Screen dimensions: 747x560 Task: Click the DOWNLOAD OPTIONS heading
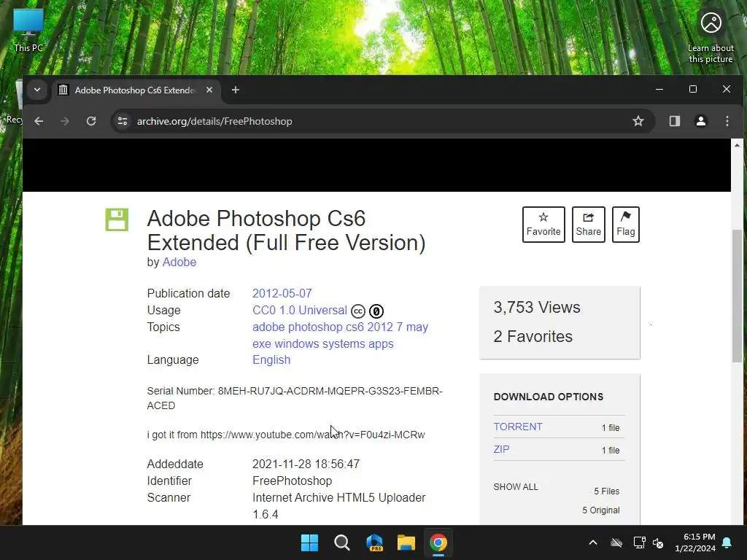tap(549, 397)
